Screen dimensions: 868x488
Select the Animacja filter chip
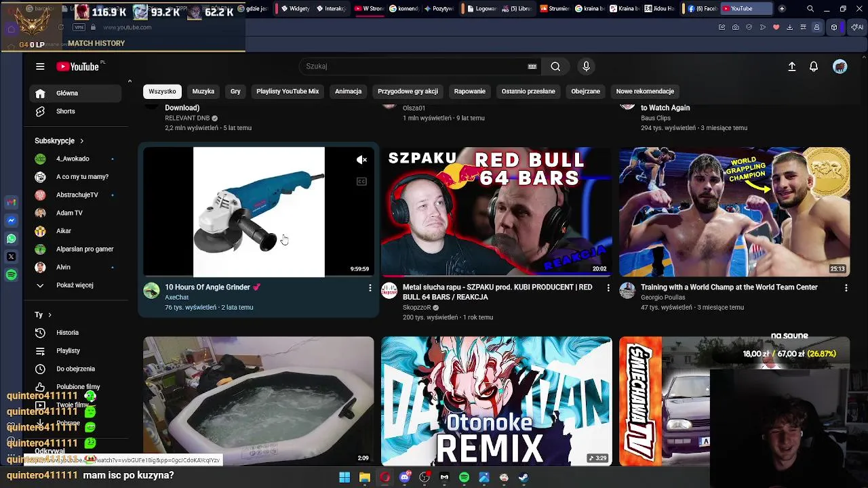pyautogui.click(x=348, y=91)
